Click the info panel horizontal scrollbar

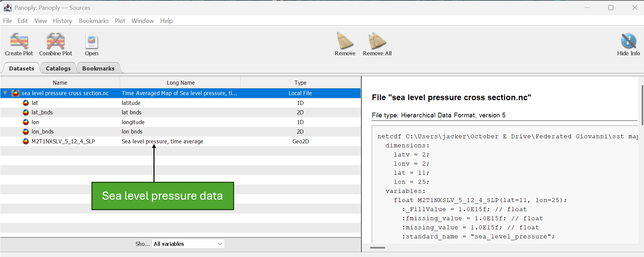coord(377,248)
